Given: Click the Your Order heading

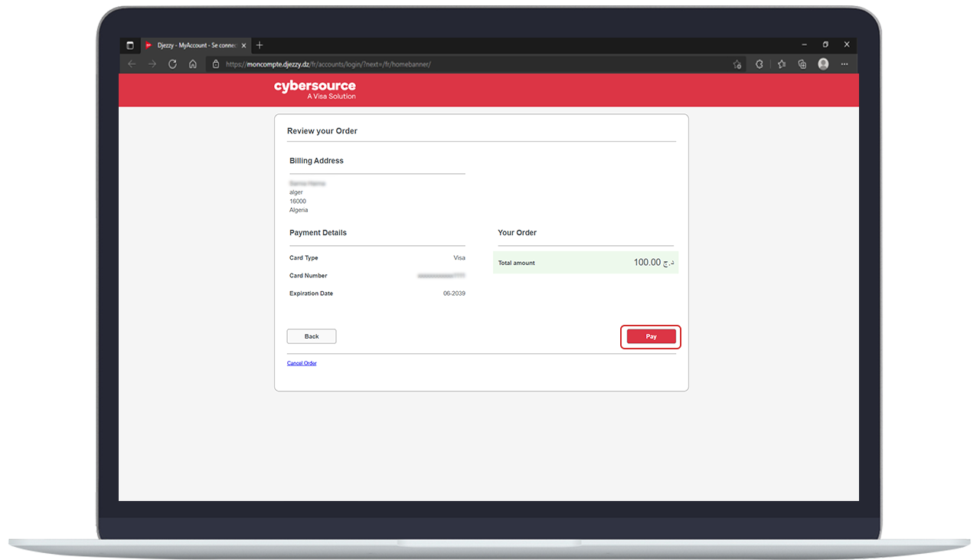Looking at the screenshot, I should pos(518,233).
